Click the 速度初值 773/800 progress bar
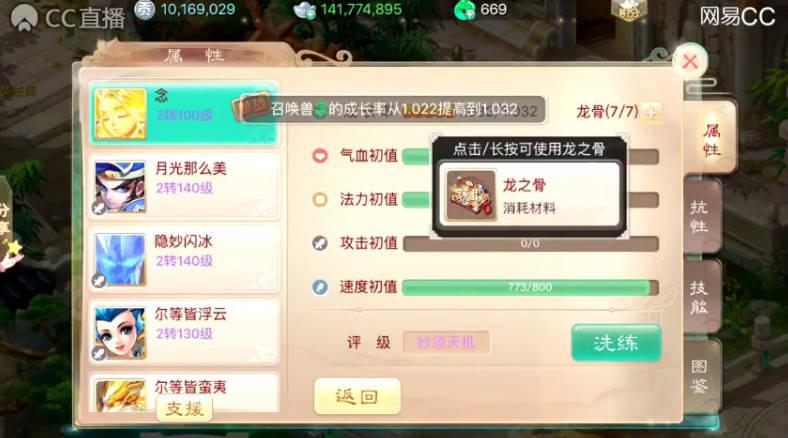This screenshot has height=438, width=788. pyautogui.click(x=530, y=287)
